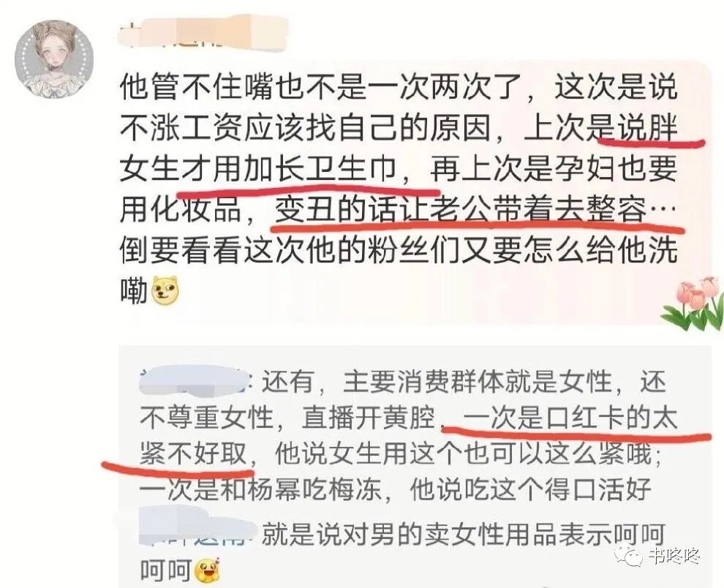Click the reply text 一次是和杨幂吃梅冻
This screenshot has width=724, height=588.
pos(260,489)
